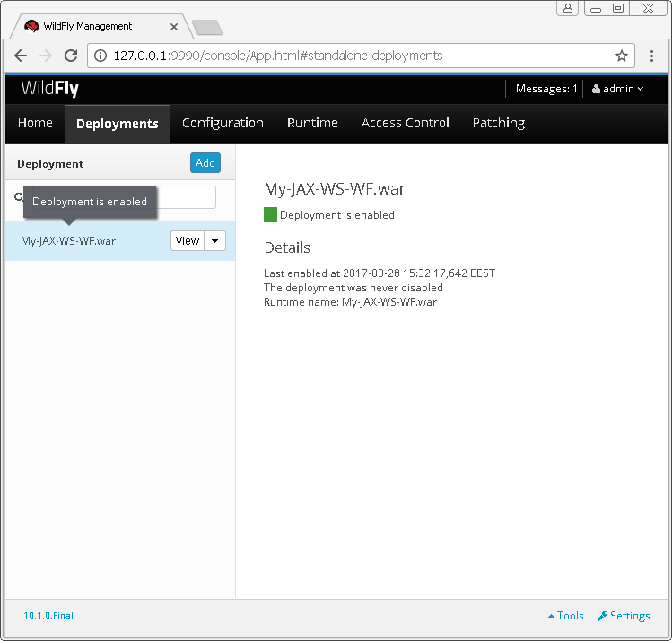Click the 'Last enabled at' details line
Image resolution: width=672 pixels, height=641 pixels.
[380, 273]
